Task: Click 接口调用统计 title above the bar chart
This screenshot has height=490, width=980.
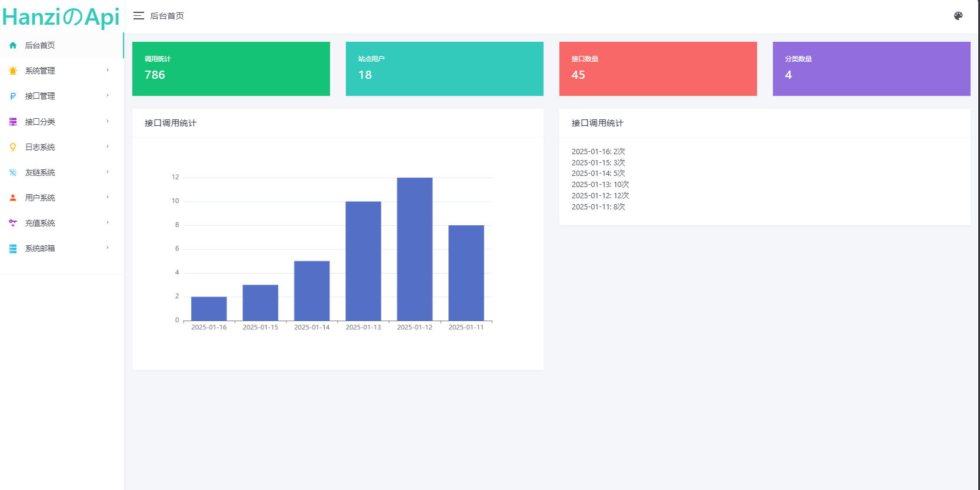Action: (x=171, y=123)
